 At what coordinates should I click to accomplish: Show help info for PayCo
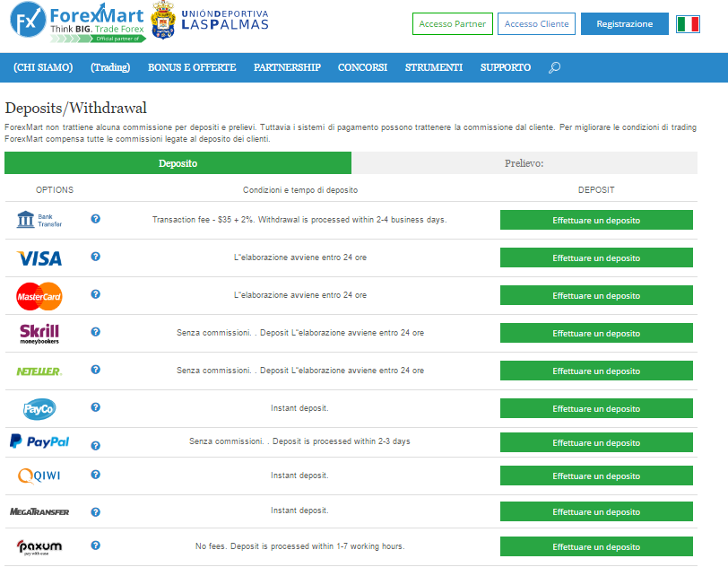(96, 407)
